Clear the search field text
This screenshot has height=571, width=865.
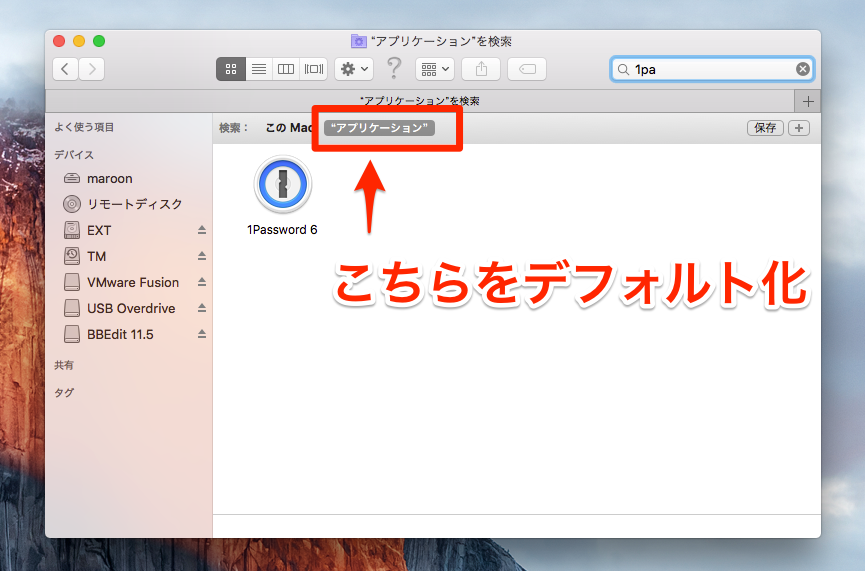pos(803,69)
